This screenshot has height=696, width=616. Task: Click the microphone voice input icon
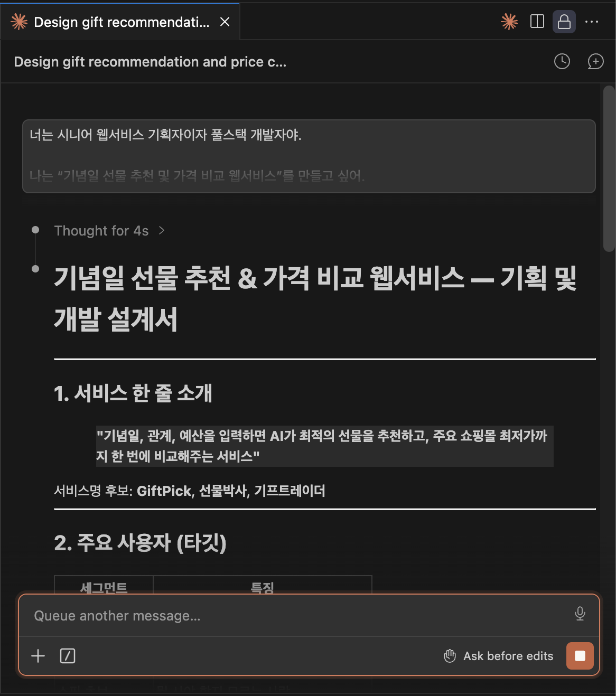580,614
